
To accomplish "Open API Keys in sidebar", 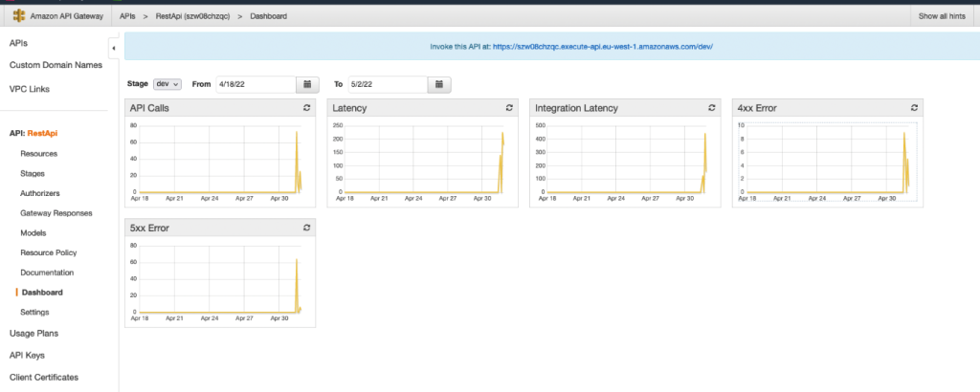I will [x=27, y=355].
